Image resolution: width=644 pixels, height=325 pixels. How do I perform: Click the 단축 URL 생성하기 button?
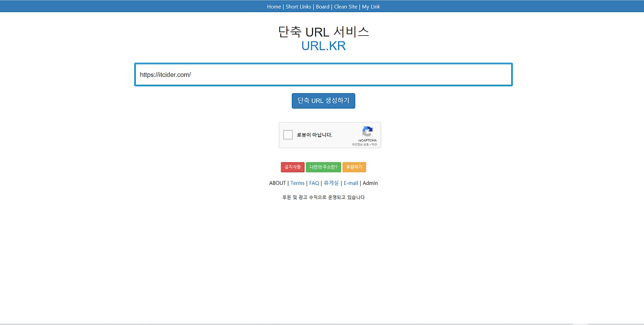[323, 100]
